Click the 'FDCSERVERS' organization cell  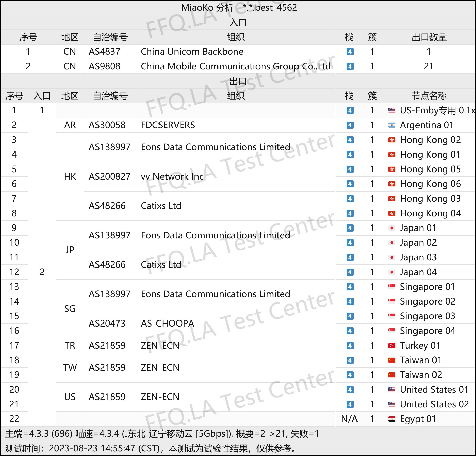click(x=168, y=125)
